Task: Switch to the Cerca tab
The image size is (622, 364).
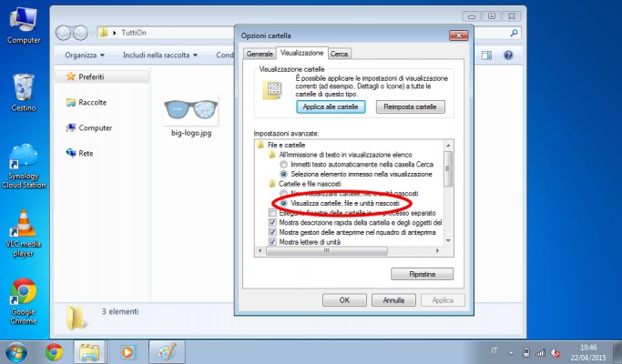Action: [x=340, y=54]
